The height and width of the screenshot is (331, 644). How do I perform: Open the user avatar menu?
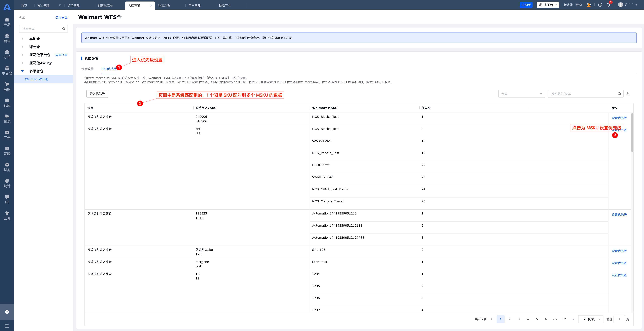[620, 5]
